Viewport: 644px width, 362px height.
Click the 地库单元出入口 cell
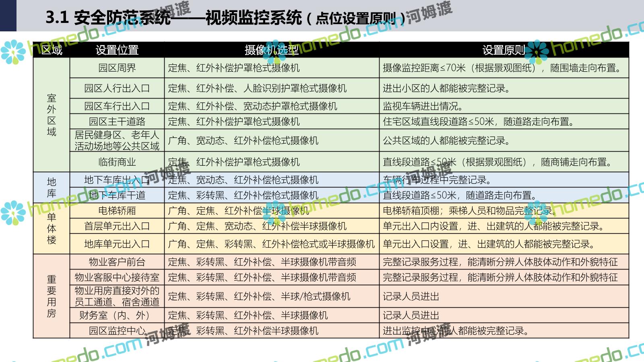(117, 244)
